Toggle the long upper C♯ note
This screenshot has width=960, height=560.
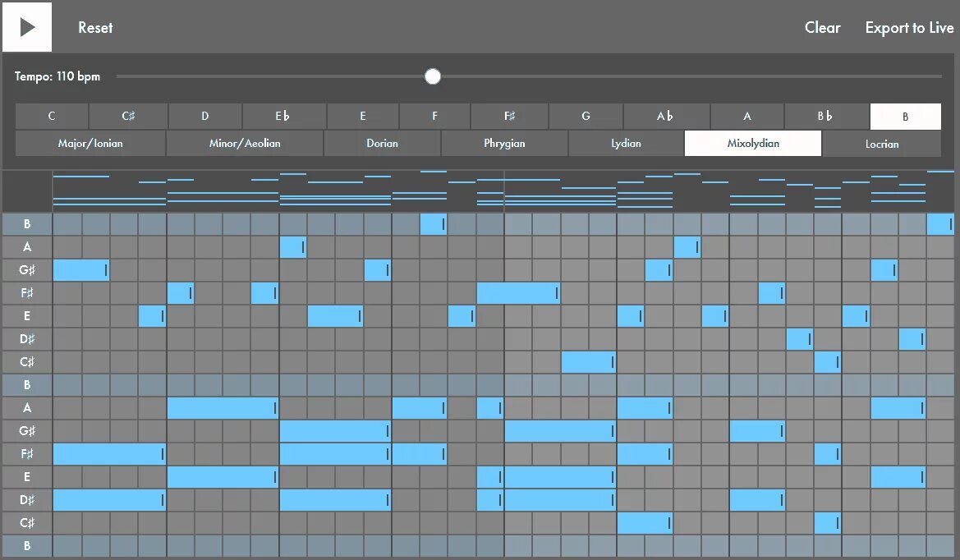(x=588, y=362)
